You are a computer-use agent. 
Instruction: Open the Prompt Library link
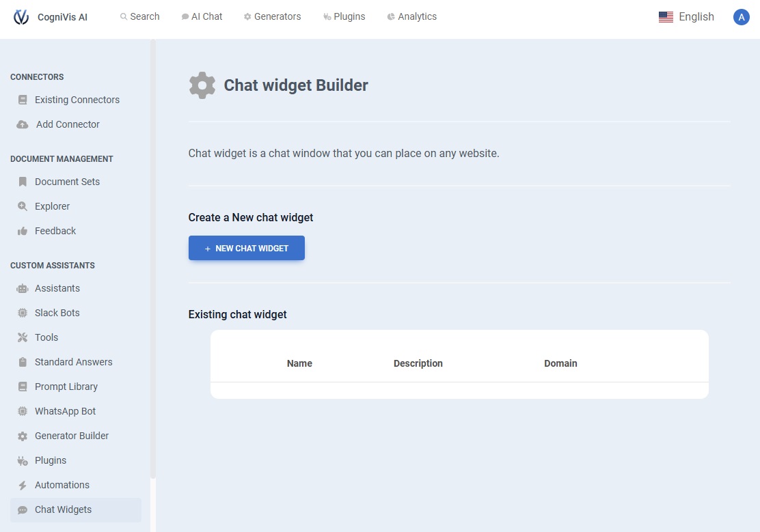(x=66, y=387)
